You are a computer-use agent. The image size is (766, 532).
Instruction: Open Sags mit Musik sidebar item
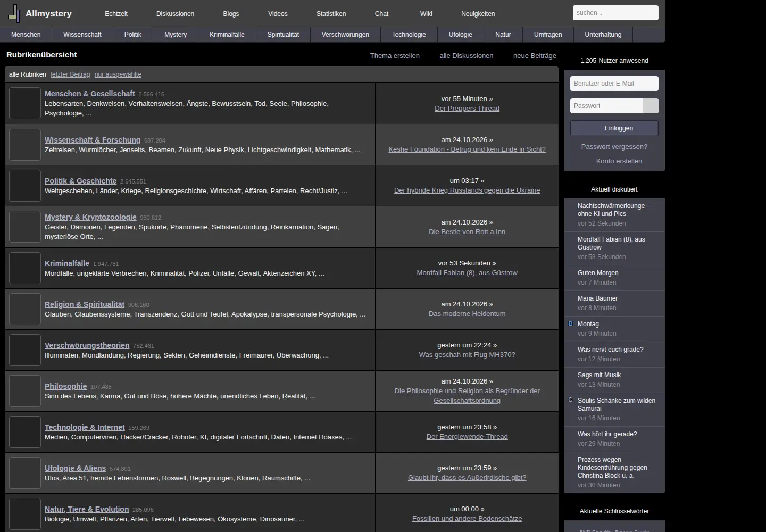coord(600,375)
